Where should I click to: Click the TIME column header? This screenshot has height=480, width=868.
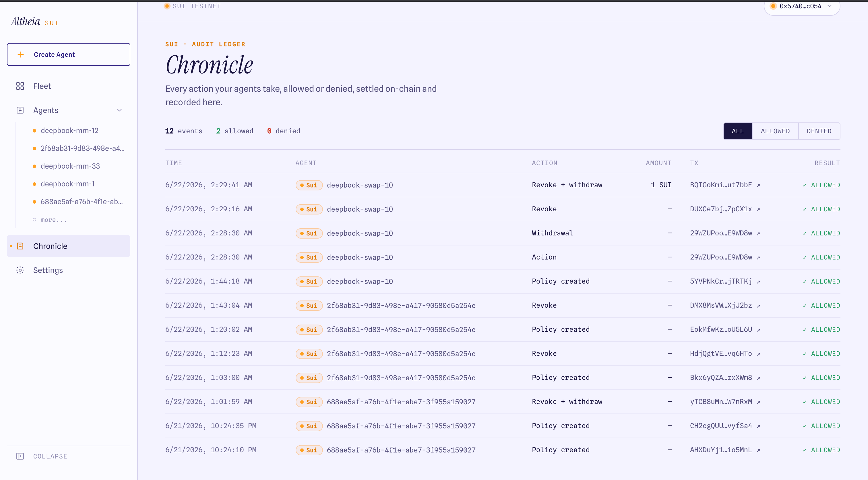174,163
